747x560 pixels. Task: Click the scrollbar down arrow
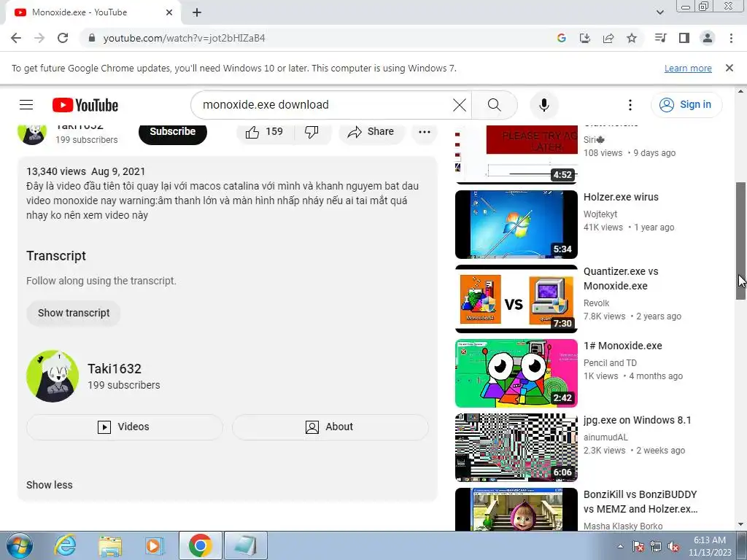tap(740, 524)
